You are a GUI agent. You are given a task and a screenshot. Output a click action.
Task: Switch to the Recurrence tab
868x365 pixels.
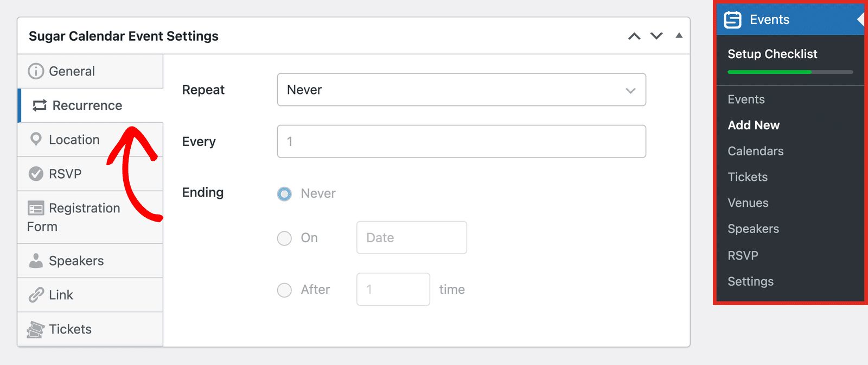90,105
